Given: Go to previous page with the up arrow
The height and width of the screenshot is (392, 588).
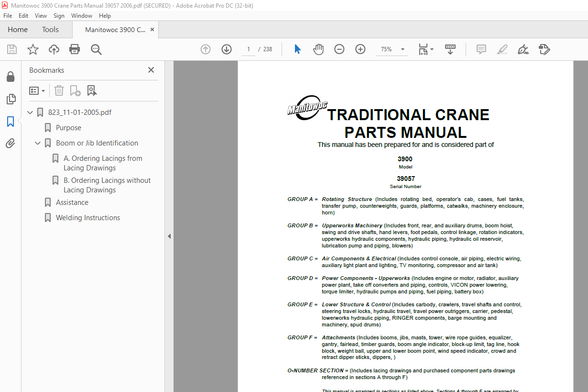Looking at the screenshot, I should pyautogui.click(x=206, y=49).
